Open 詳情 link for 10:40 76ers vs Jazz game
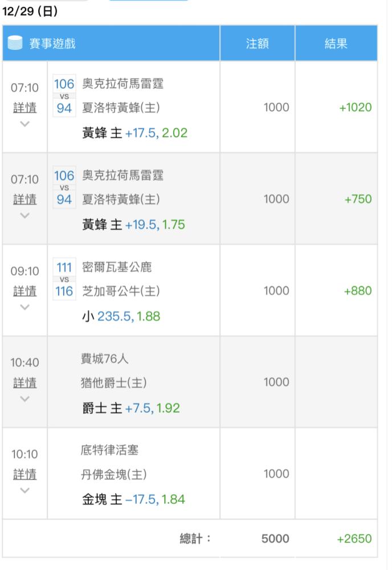 (x=24, y=382)
